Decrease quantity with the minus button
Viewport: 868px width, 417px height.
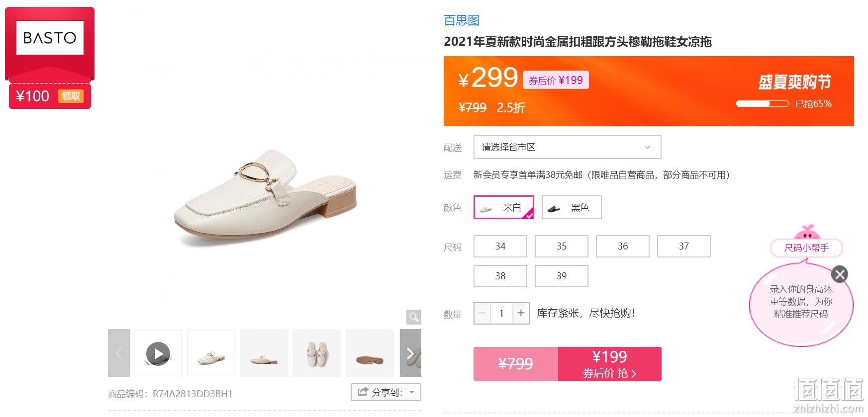coord(482,313)
